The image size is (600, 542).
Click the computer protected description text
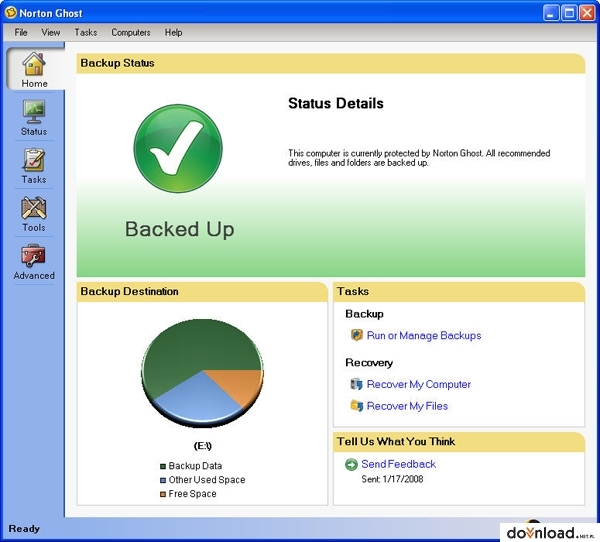point(419,158)
